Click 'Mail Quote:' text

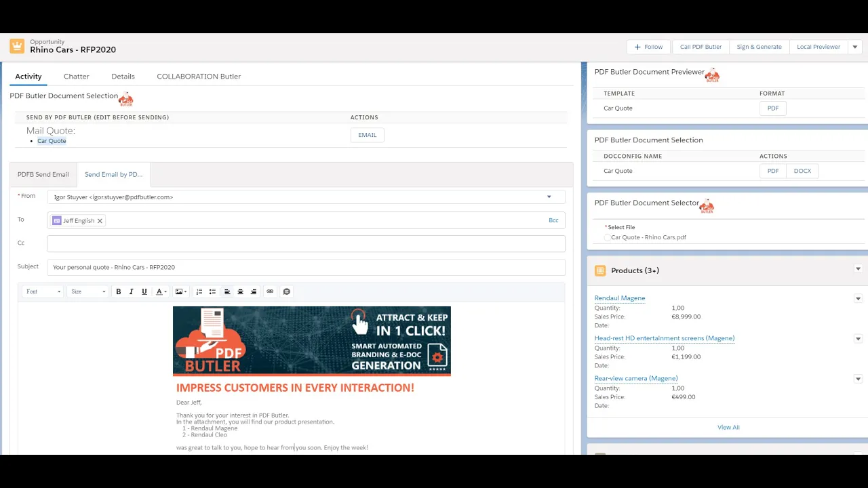tap(51, 131)
